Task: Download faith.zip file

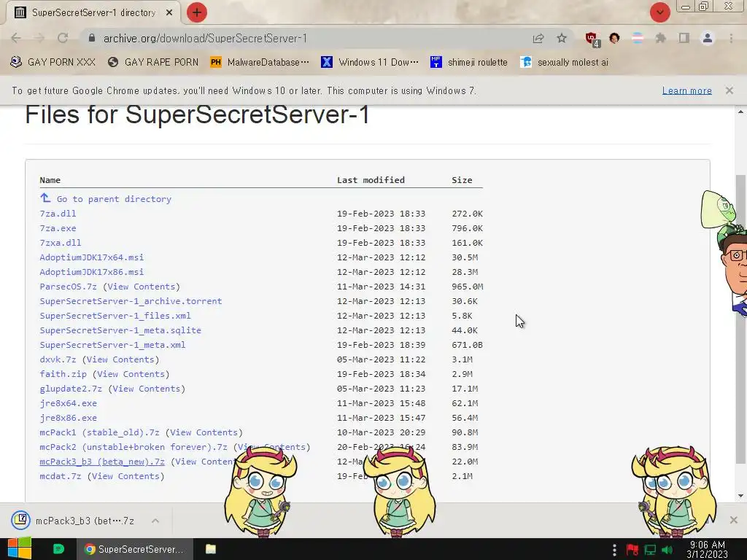Action: click(x=63, y=374)
